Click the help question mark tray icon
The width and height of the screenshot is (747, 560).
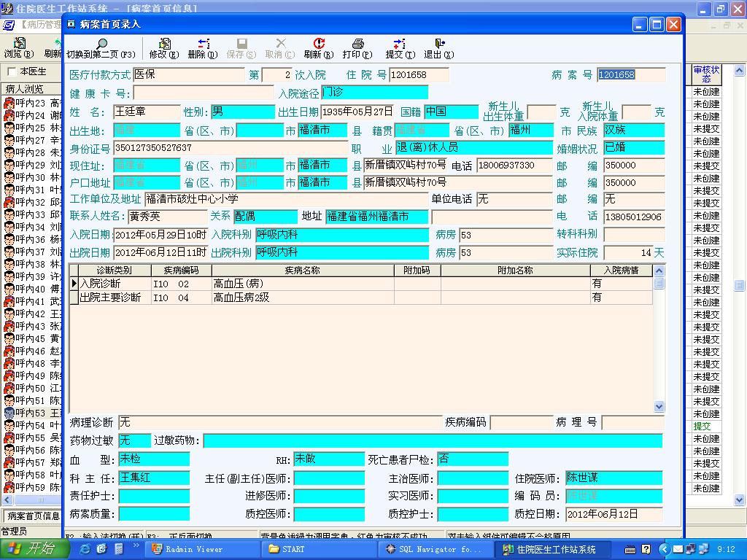pos(646,549)
